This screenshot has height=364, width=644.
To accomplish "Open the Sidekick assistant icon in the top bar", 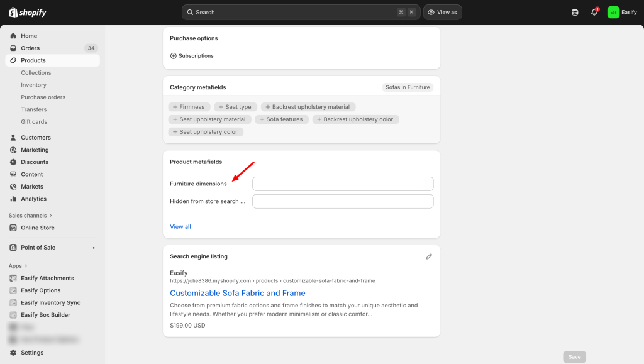I will point(575,13).
